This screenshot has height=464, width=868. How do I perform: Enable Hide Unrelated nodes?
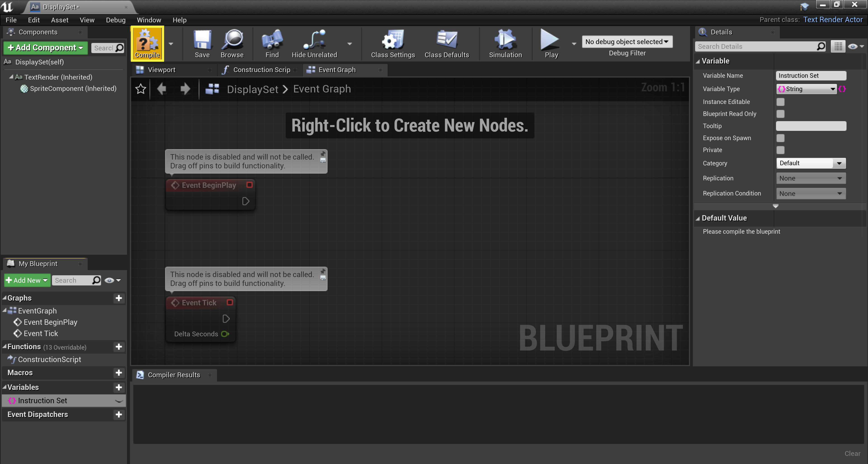[x=314, y=43]
